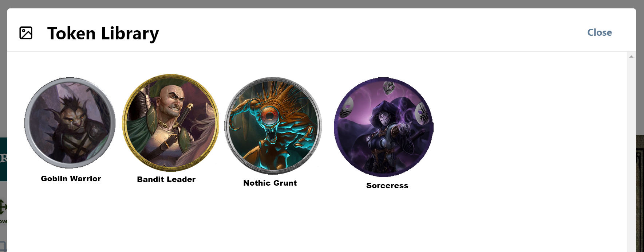Screen dimensions: 644x252
Task: Click the gray backdrop above the dialog
Action: (x=322, y=4)
